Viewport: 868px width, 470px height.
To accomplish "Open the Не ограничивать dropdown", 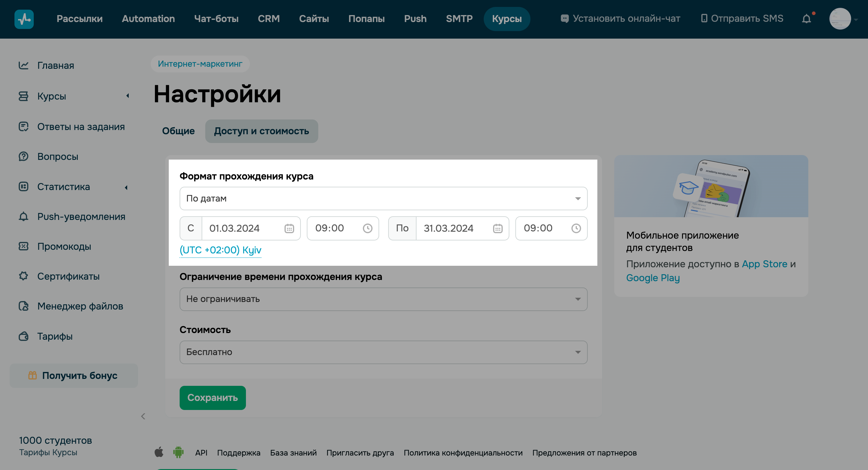I will [383, 299].
